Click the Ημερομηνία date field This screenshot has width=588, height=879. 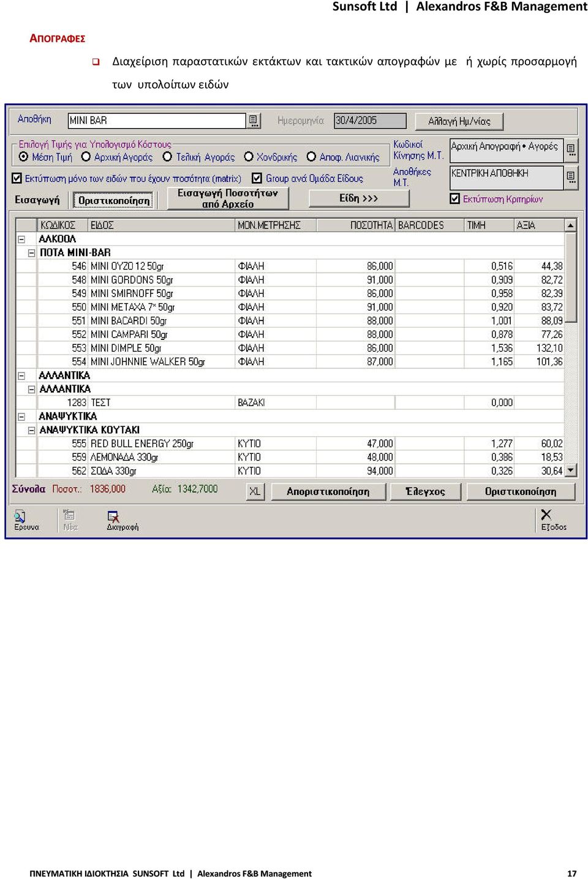(370, 121)
